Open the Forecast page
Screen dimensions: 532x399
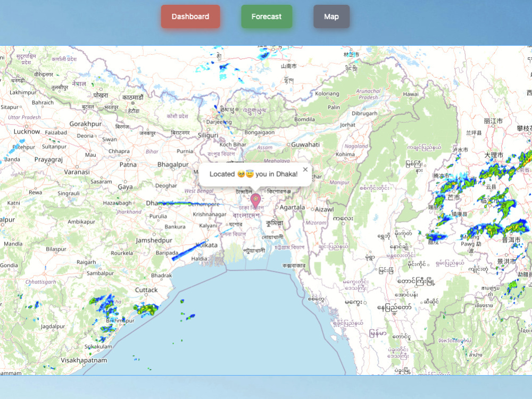[x=267, y=16]
